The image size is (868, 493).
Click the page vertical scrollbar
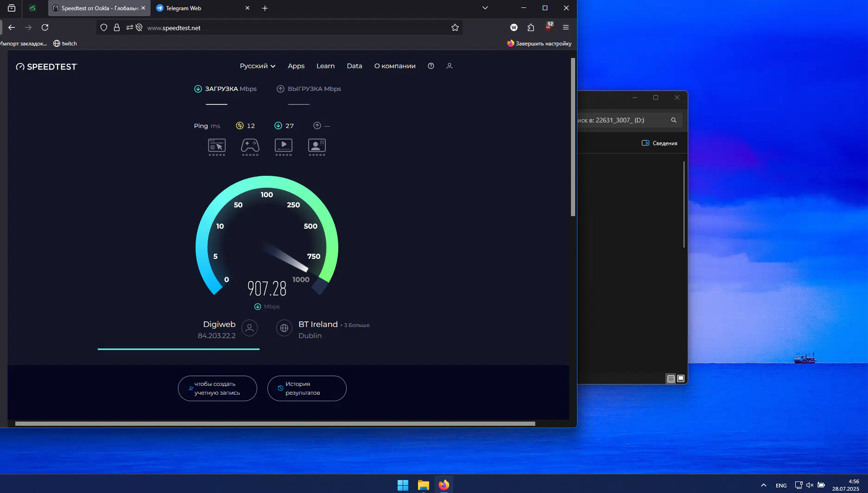[573, 137]
